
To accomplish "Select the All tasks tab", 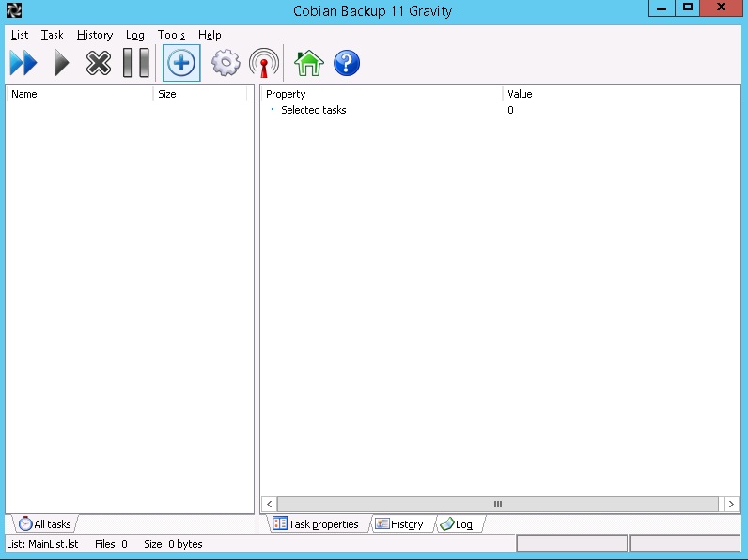I will [x=44, y=523].
